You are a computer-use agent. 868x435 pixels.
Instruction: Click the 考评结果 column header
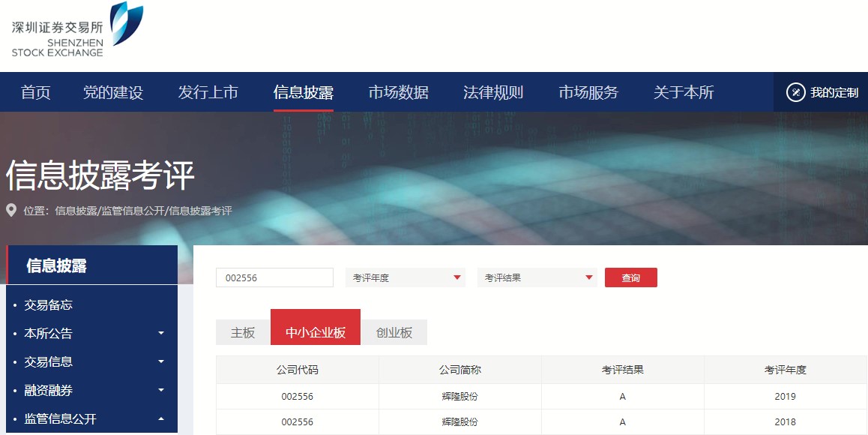(x=623, y=370)
